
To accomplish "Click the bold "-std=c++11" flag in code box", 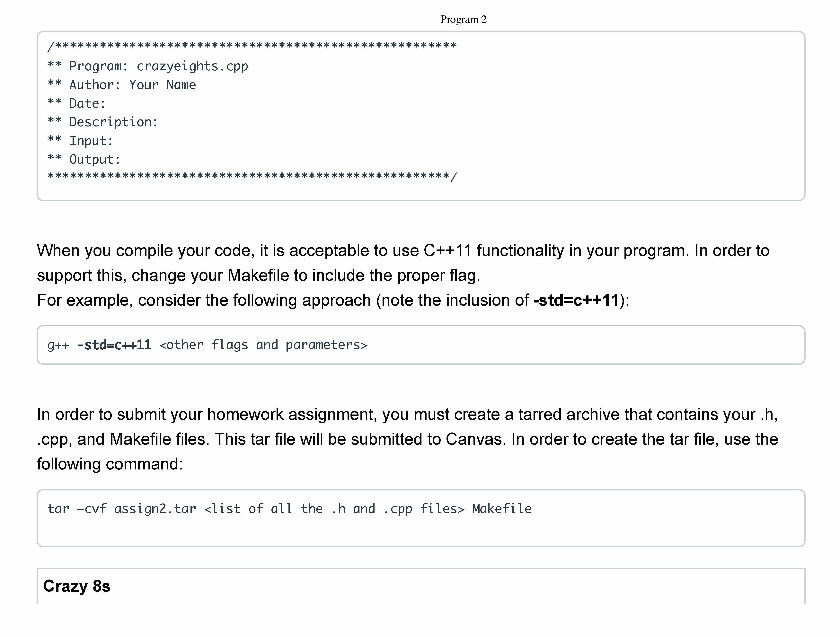I will pos(114,345).
